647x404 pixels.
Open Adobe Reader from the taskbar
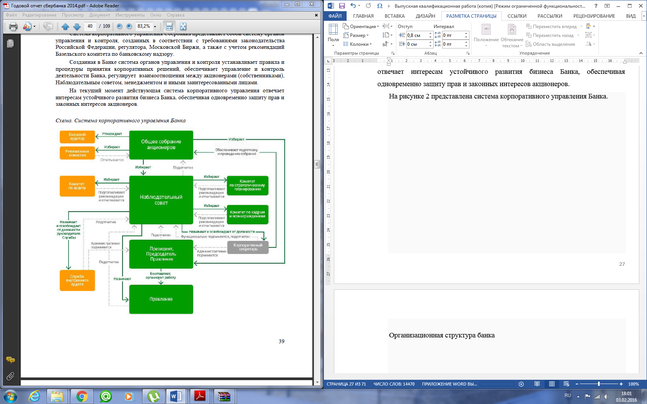(x=200, y=396)
